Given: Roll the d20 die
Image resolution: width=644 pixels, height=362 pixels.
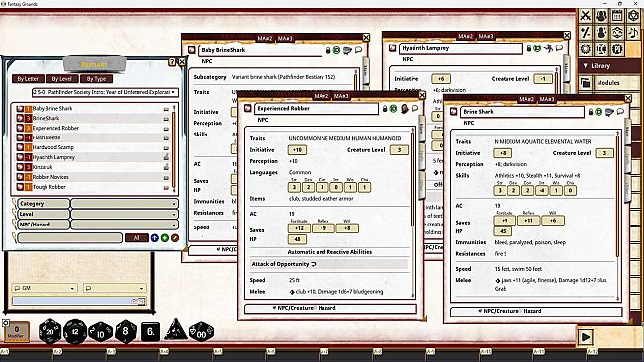Looking at the screenshot, I should point(49,331).
